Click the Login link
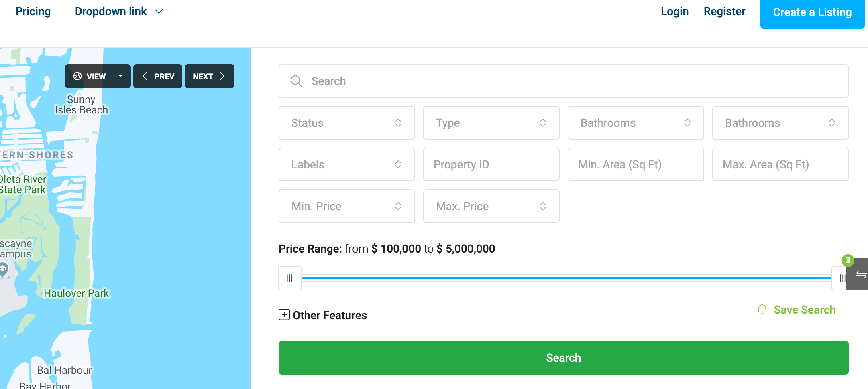The image size is (868, 389). point(674,12)
